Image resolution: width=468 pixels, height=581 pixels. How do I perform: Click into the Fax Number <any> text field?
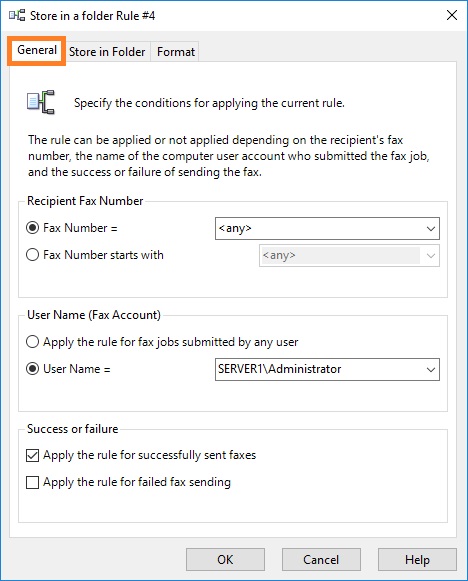click(319, 229)
